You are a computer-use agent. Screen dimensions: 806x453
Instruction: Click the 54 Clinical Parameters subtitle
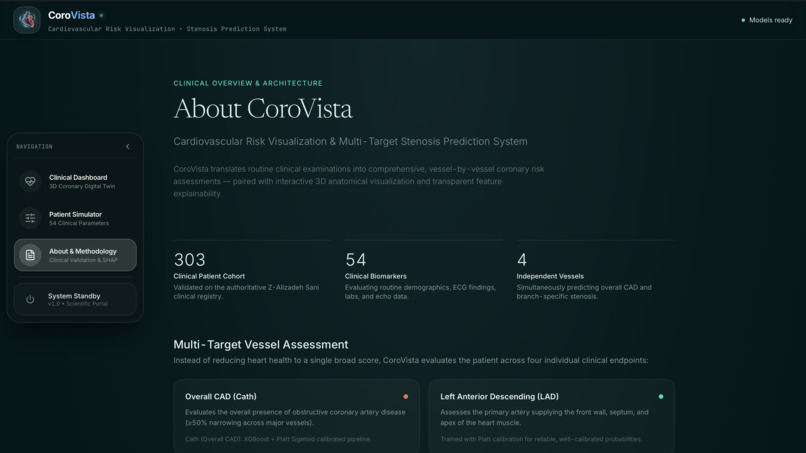point(79,223)
